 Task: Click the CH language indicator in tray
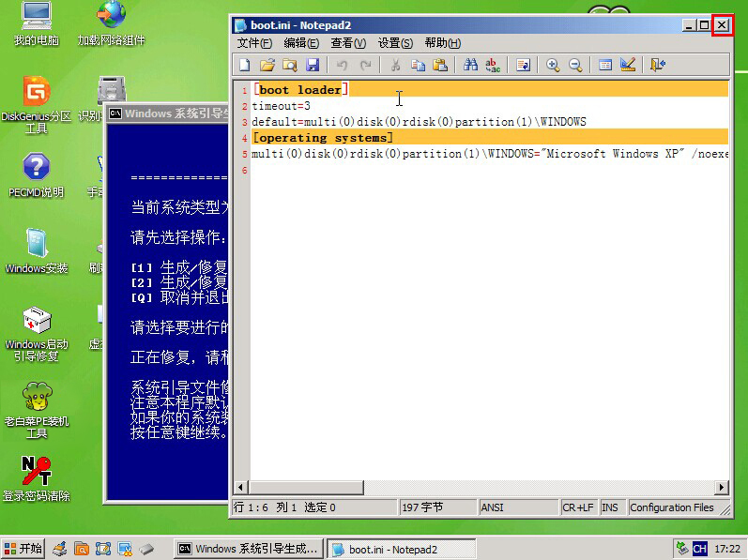699,549
